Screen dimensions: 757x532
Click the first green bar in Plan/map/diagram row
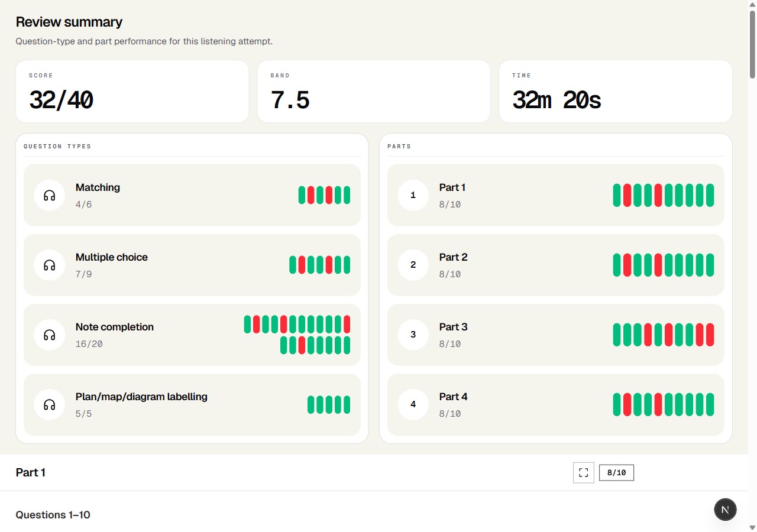pos(311,404)
